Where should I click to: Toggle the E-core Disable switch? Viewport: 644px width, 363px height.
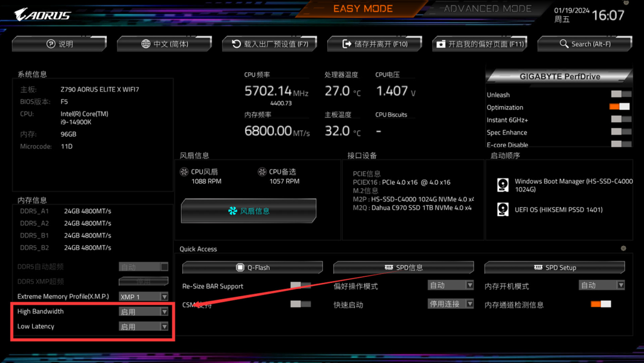(x=621, y=144)
